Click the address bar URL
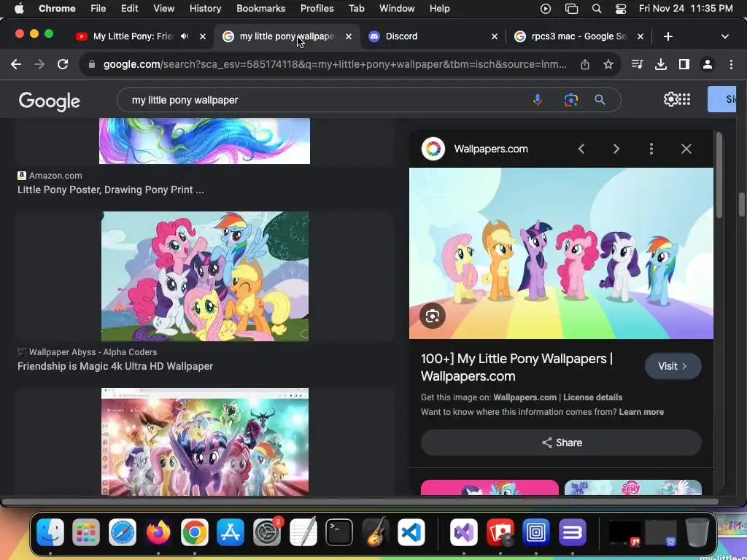 coord(335,64)
